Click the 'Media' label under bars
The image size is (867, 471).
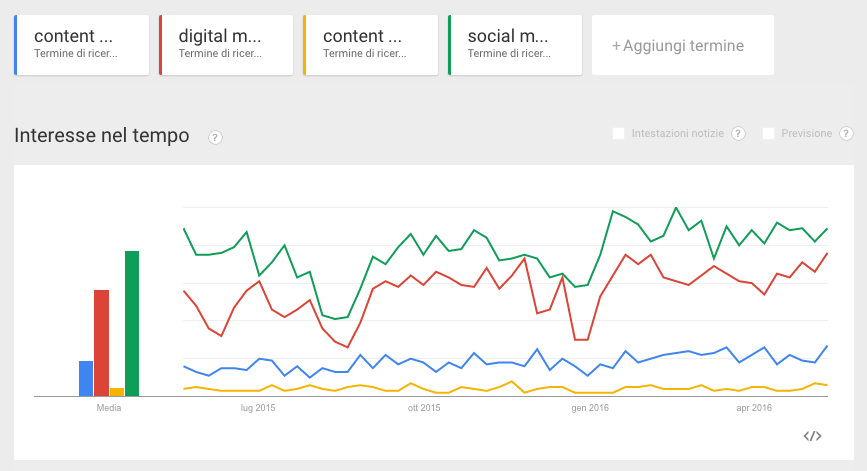tap(109, 408)
